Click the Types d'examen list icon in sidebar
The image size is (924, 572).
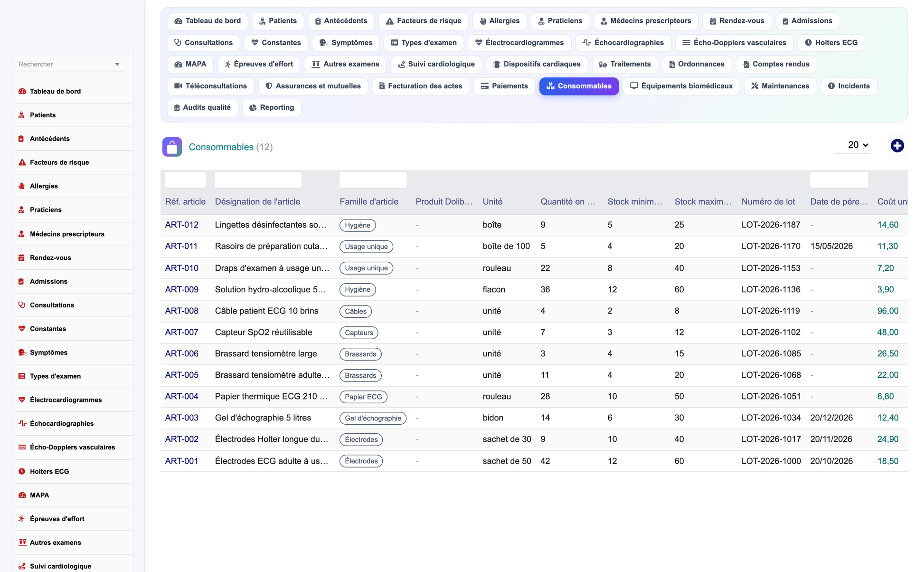[22, 376]
